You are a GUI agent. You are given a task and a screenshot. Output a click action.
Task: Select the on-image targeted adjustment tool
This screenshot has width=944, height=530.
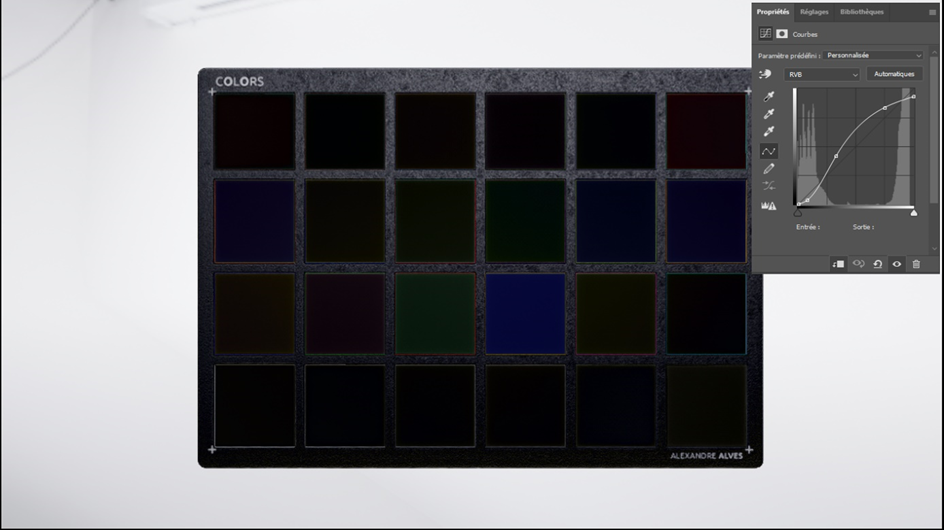(x=765, y=74)
